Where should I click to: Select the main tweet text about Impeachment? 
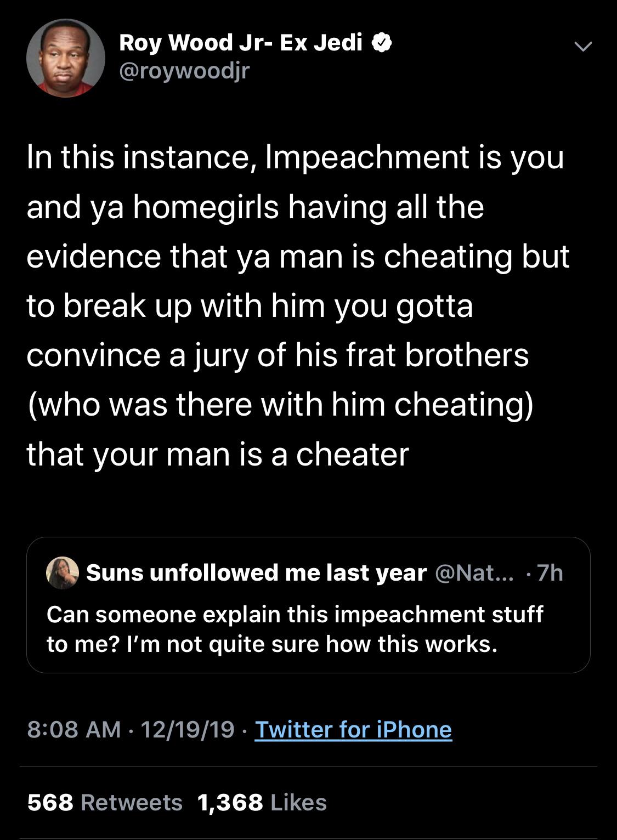[x=298, y=306]
